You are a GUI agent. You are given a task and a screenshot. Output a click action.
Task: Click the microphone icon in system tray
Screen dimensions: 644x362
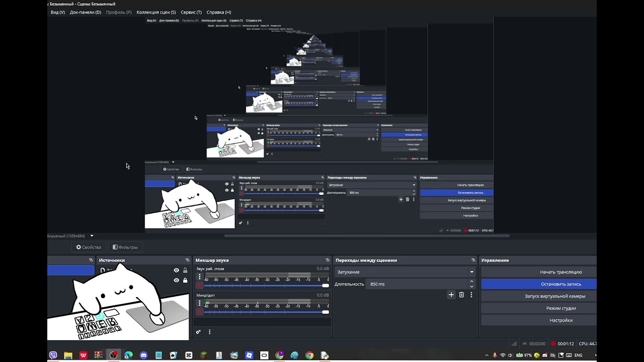[x=495, y=355]
